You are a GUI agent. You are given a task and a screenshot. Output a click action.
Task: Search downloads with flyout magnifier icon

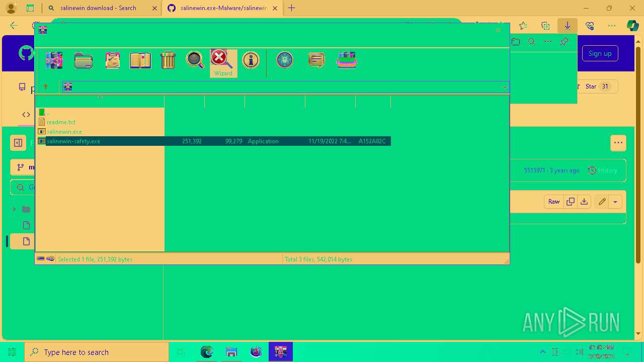(x=532, y=42)
